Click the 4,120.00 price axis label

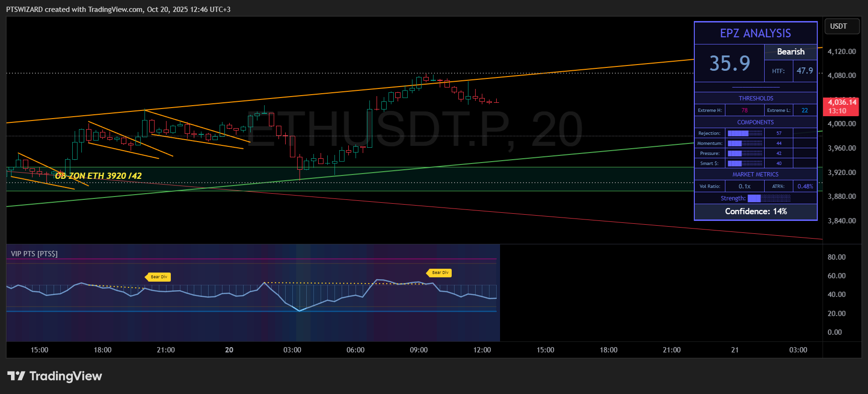pyautogui.click(x=842, y=52)
